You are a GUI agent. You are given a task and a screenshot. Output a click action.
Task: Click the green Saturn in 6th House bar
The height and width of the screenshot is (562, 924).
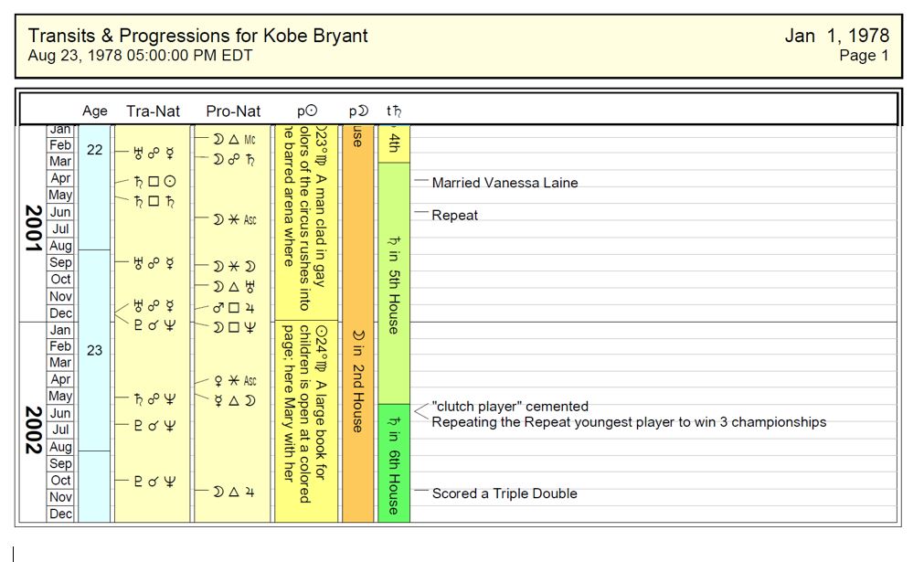coord(393,463)
